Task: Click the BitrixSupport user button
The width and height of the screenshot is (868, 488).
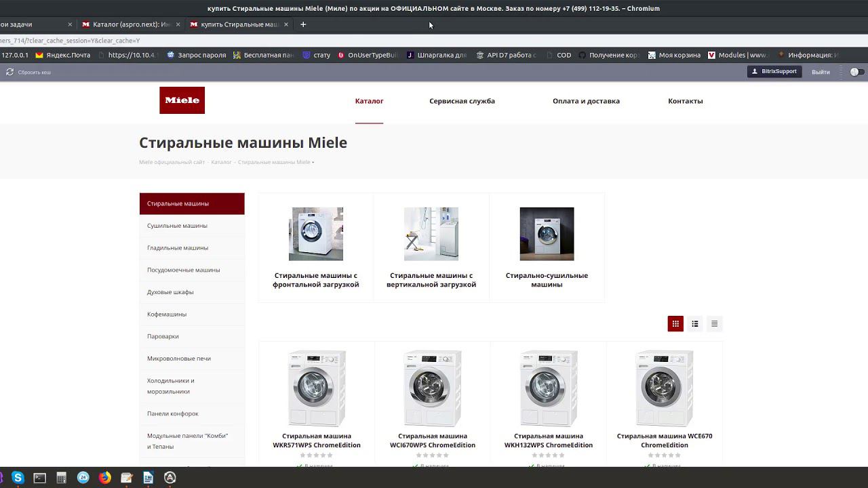Action: tap(774, 71)
